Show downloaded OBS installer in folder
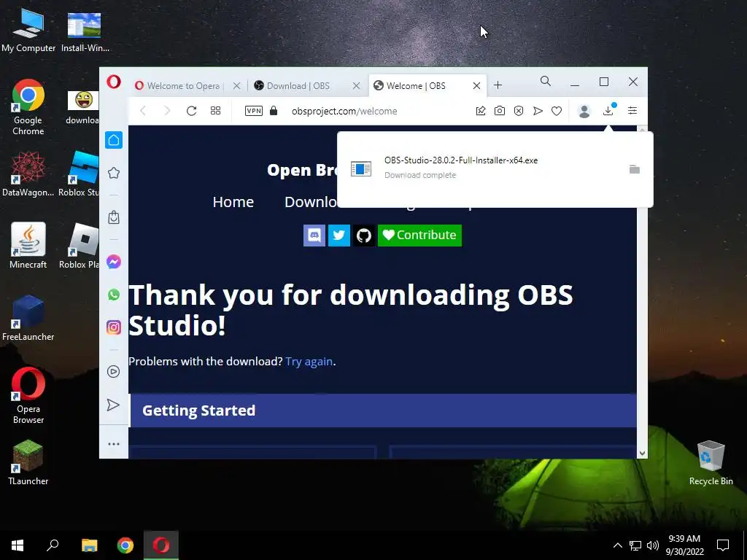The height and width of the screenshot is (560, 747). [634, 169]
